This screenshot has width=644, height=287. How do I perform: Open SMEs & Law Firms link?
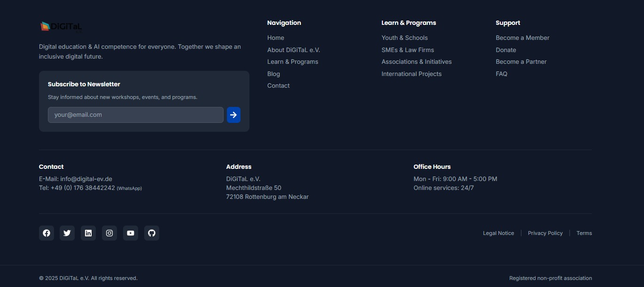click(408, 50)
